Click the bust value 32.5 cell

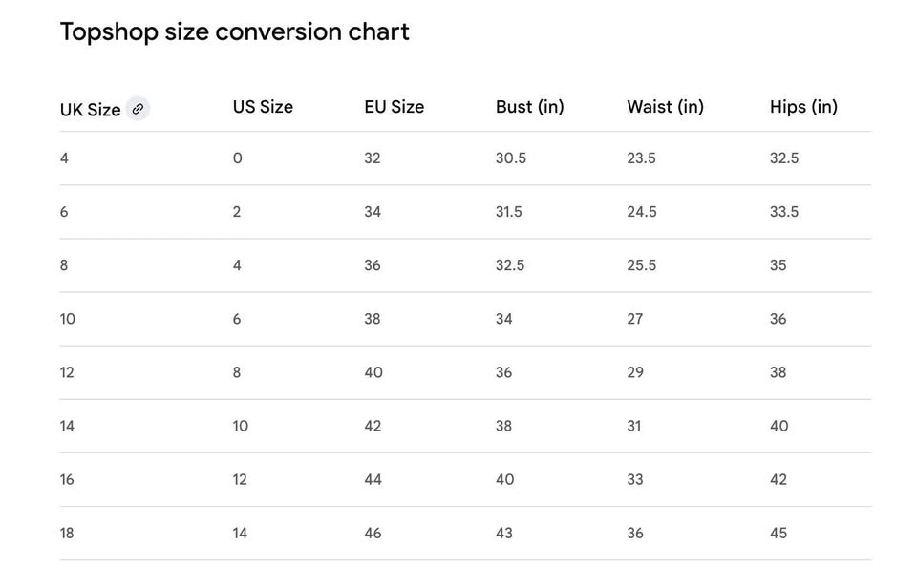click(x=510, y=265)
